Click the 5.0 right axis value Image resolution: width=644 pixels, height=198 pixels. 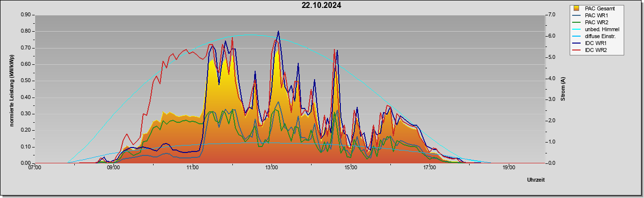pyautogui.click(x=552, y=57)
